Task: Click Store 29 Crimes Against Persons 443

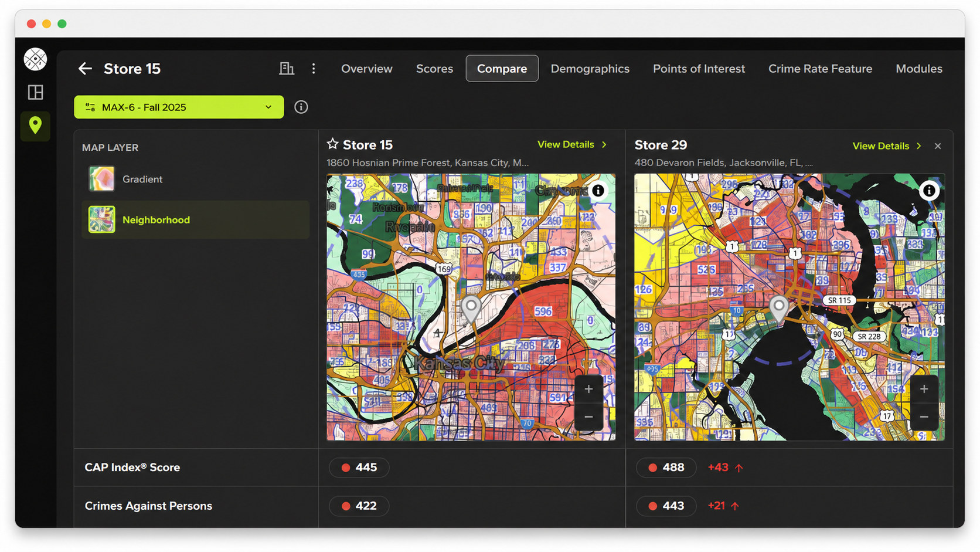Action: [666, 506]
